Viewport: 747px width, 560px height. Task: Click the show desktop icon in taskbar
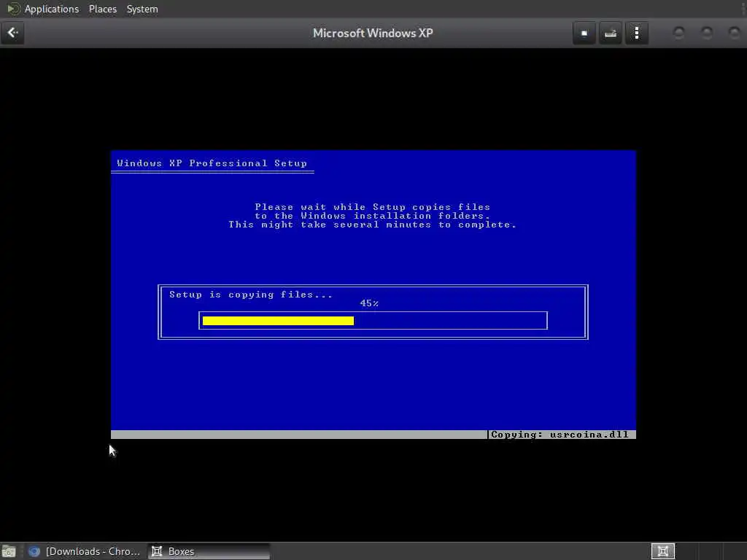tap(9, 551)
